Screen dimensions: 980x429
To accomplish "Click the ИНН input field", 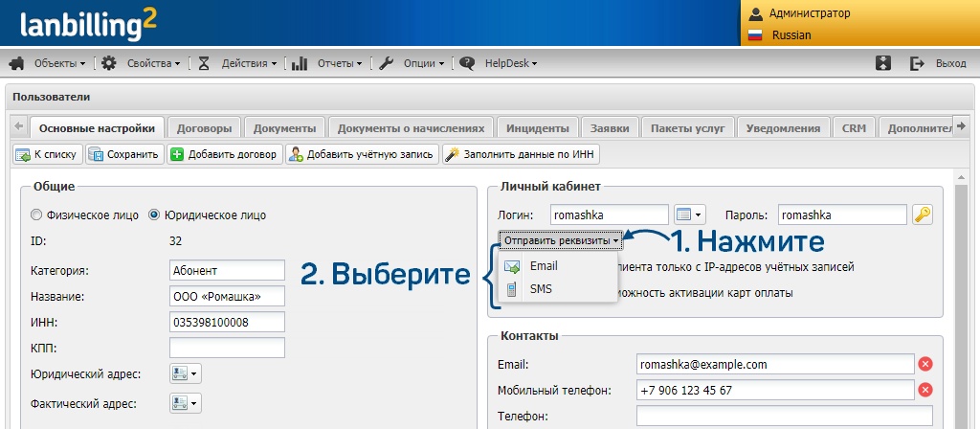I will tap(227, 322).
